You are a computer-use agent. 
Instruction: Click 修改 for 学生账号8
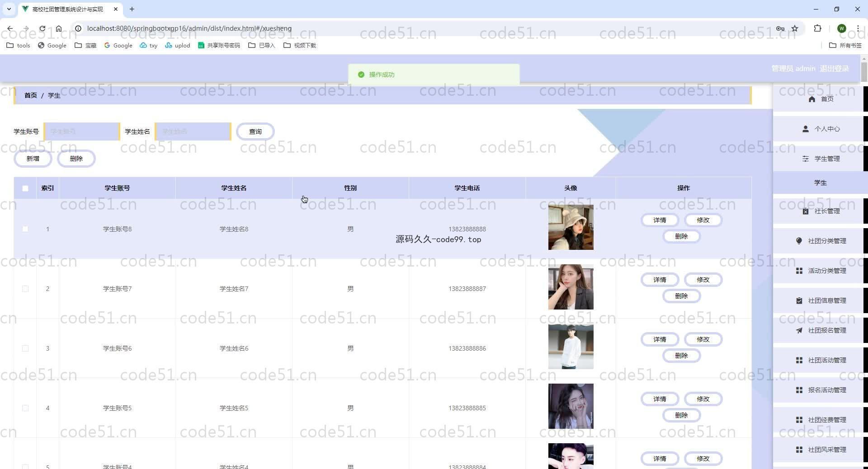703,220
